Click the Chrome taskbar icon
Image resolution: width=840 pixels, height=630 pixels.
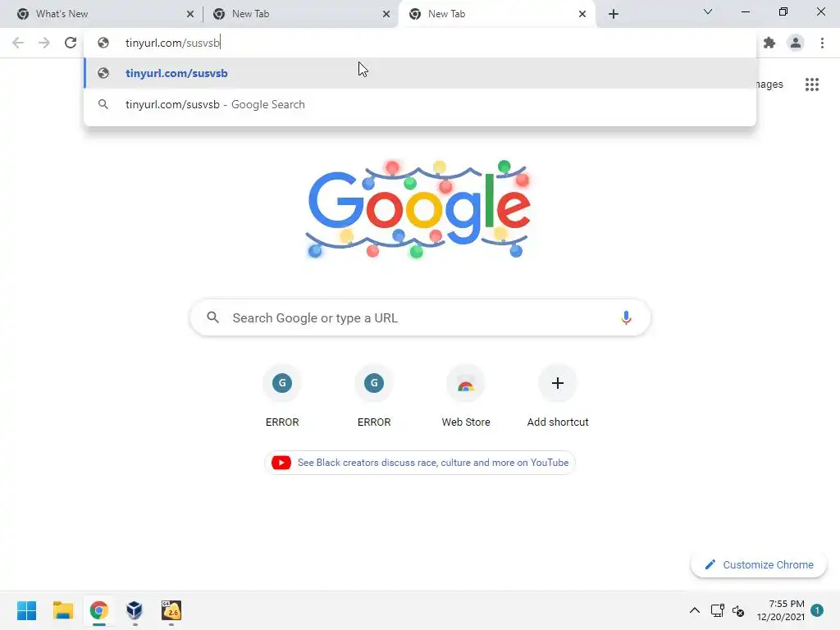pyautogui.click(x=98, y=610)
